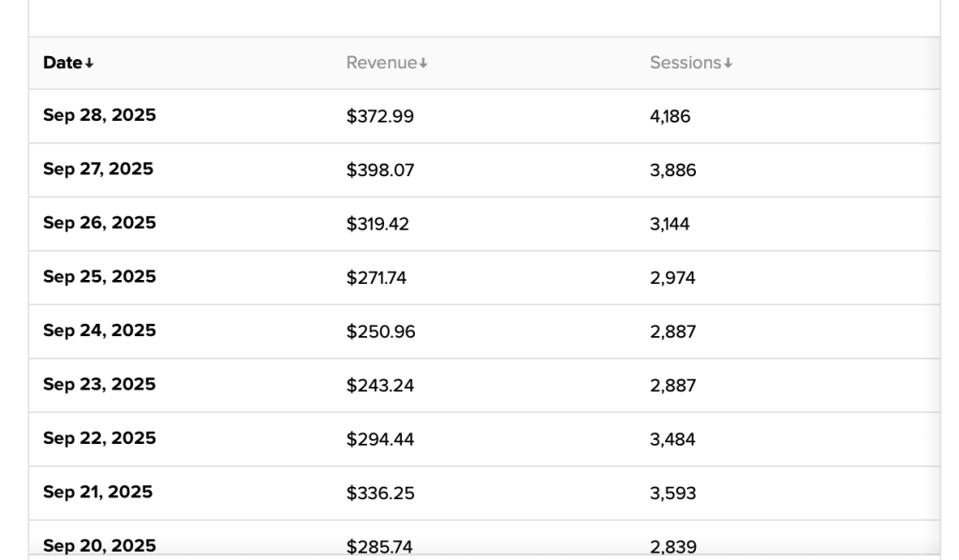This screenshot has width=959, height=560.
Task: Click the sort arrow beside Date header
Action: point(90,64)
